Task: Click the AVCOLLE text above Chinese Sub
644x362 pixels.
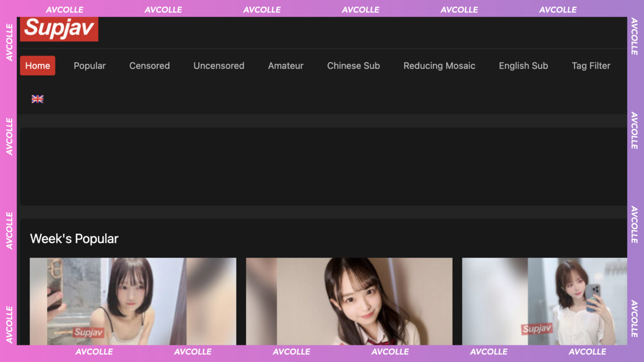Action: (x=360, y=10)
